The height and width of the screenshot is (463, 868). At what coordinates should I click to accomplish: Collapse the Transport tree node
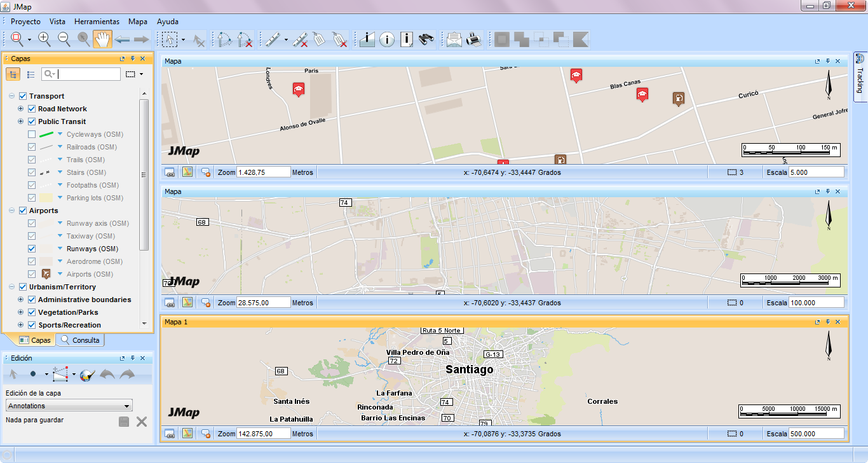point(12,96)
